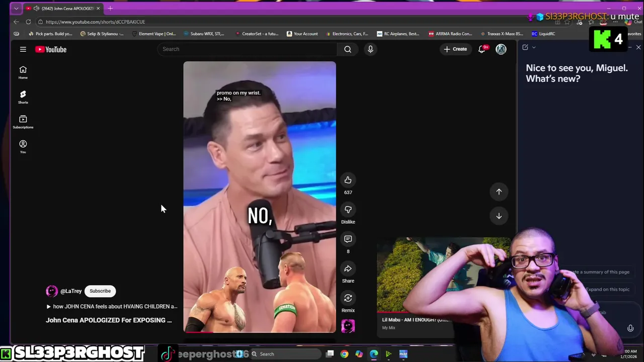Reload the page
The image size is (644, 362).
28,22
